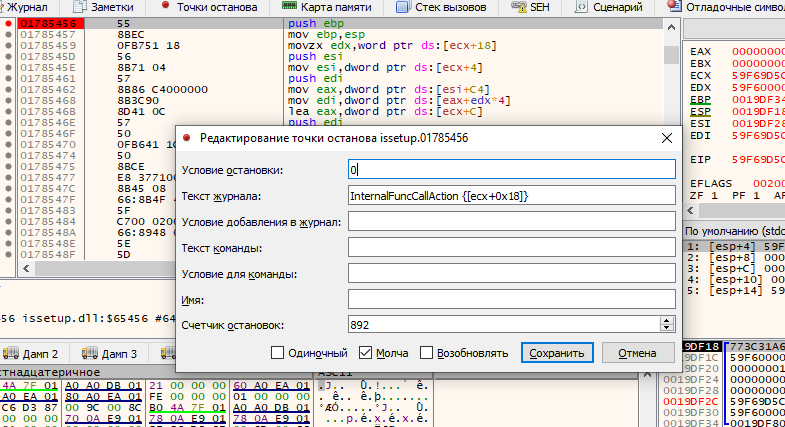Click the breakpoint dialog title icon
The width and height of the screenshot is (785, 427).
[186, 138]
